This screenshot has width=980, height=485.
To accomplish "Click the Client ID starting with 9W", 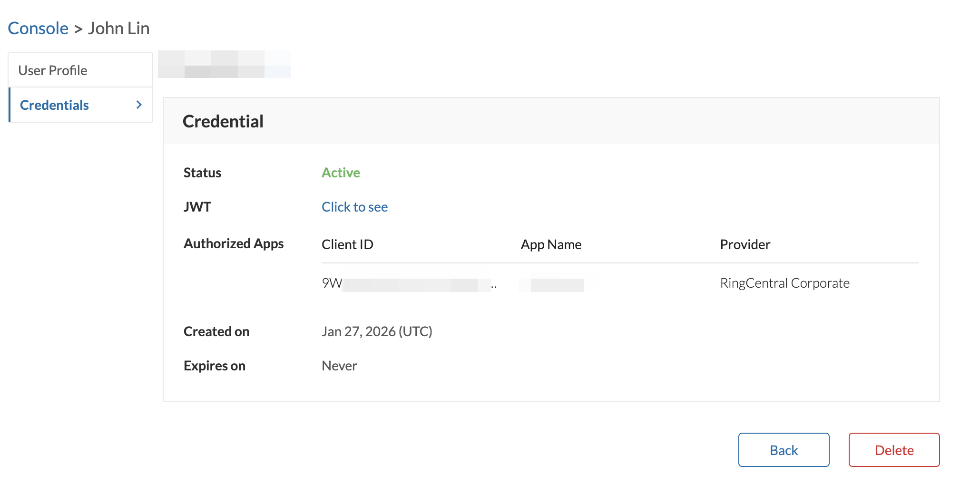I will pos(409,283).
